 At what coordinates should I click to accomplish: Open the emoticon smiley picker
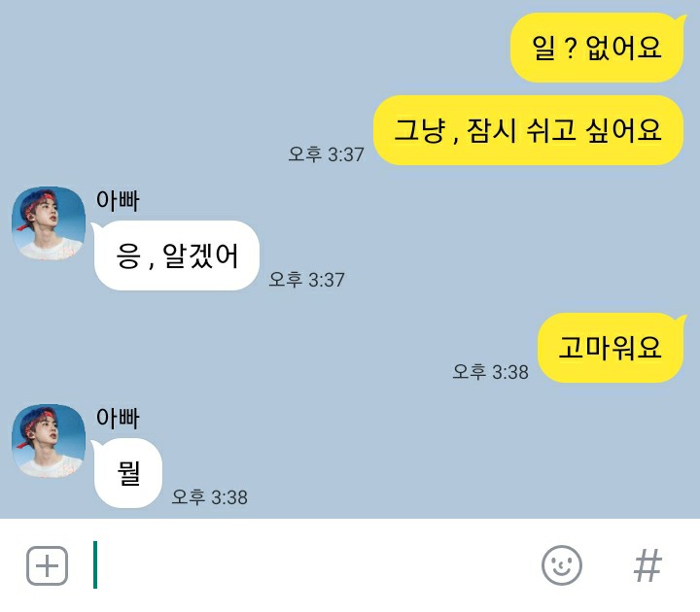(562, 565)
